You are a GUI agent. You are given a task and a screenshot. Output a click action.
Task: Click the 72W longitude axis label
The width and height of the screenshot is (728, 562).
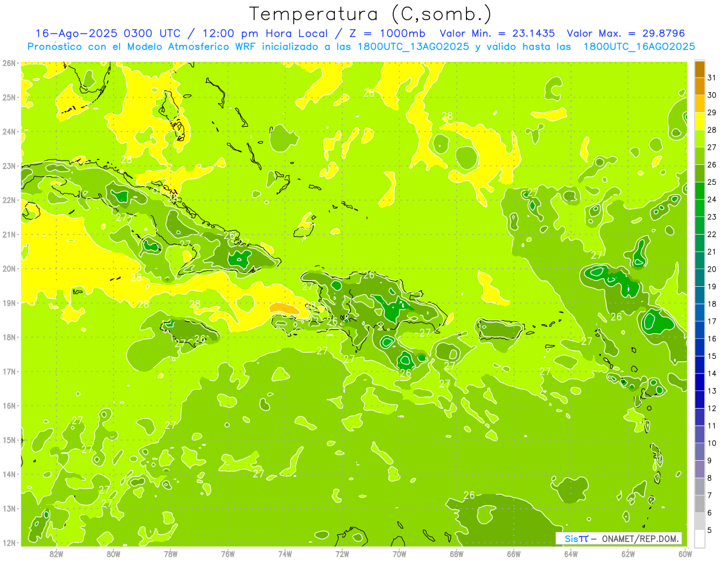click(342, 554)
